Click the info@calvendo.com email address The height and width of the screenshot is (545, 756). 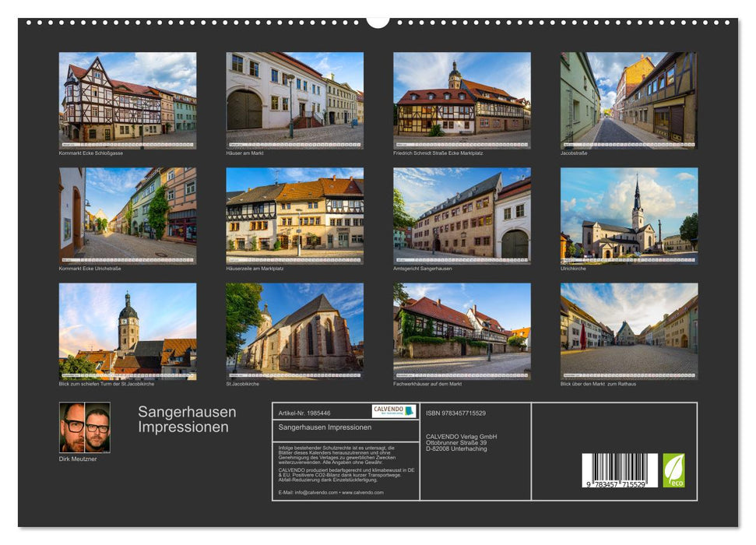pos(315,494)
